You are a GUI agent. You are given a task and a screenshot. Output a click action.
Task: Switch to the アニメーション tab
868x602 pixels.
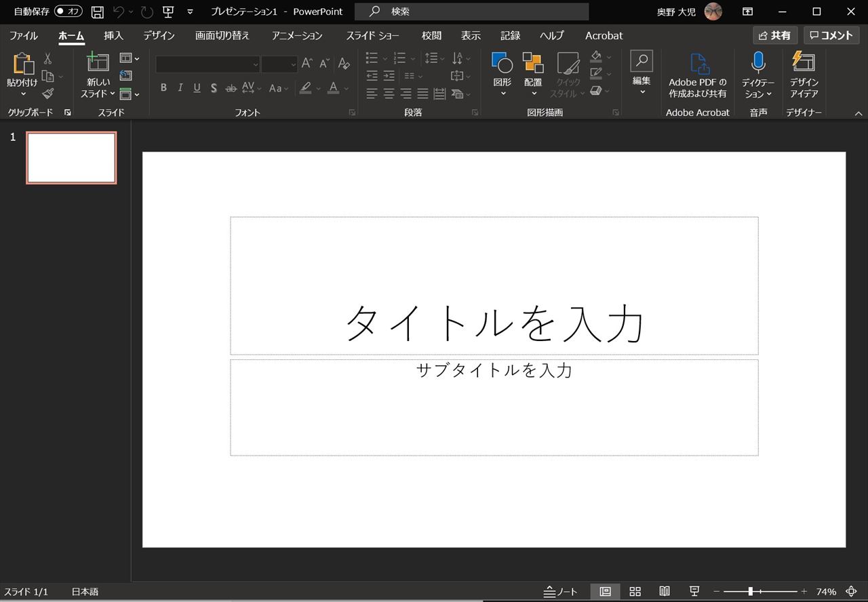297,36
